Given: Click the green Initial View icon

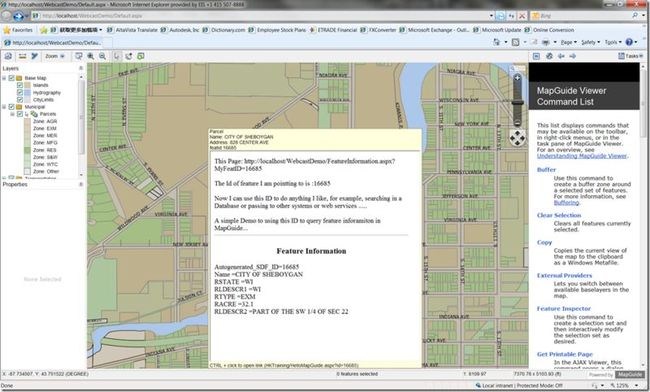Looking at the screenshot, I should click(x=141, y=56).
